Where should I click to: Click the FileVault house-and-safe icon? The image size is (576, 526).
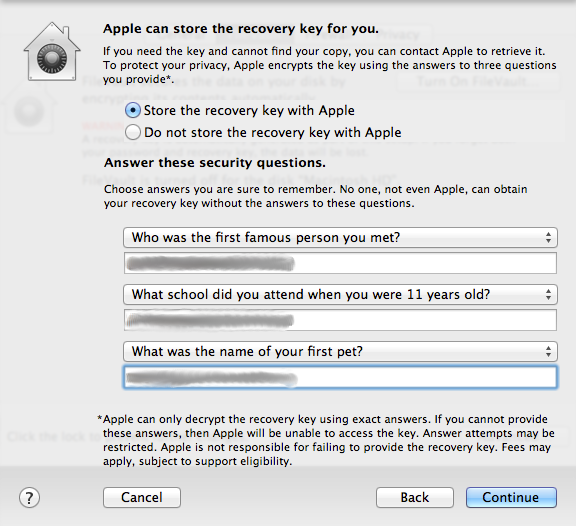click(x=52, y=51)
